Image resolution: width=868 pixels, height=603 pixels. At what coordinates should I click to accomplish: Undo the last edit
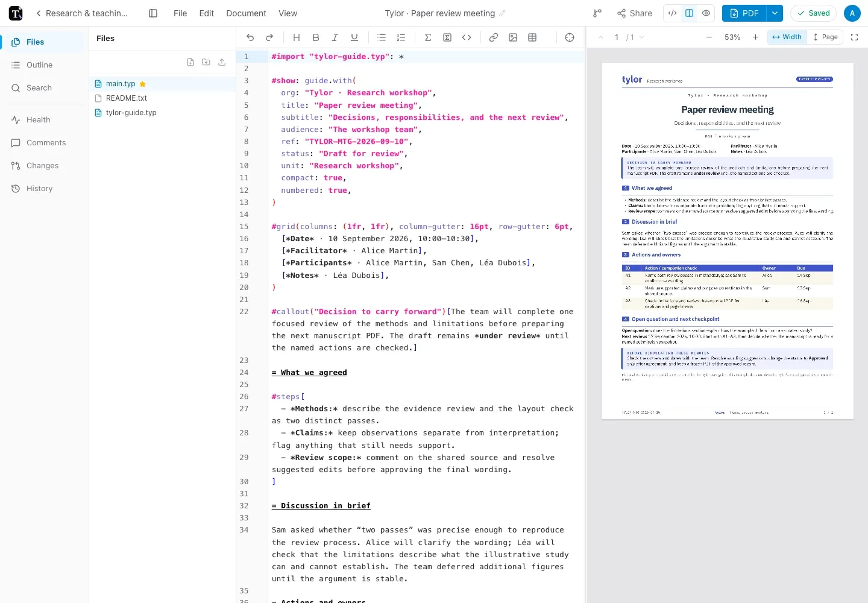click(x=250, y=37)
